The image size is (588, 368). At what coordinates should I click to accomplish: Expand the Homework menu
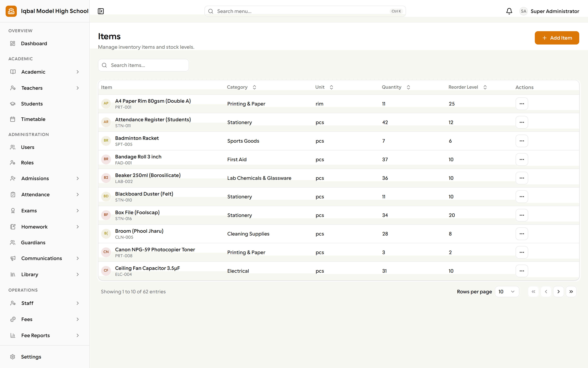click(x=45, y=227)
